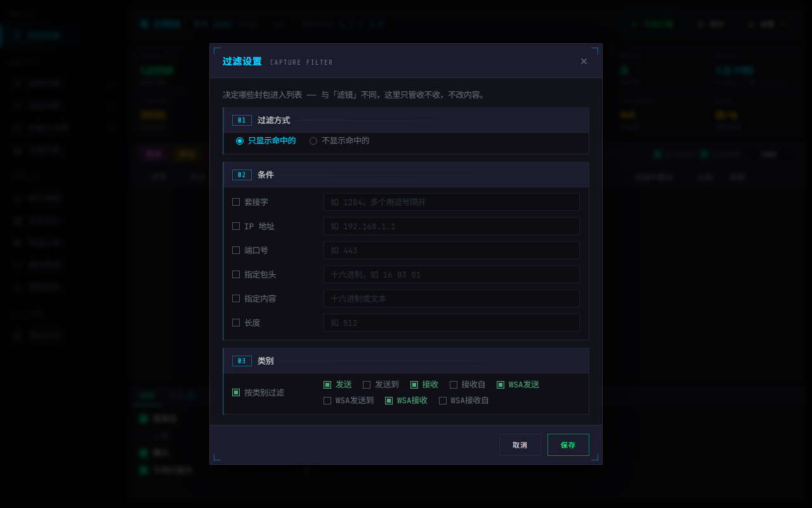
Task: Disable the WSA接收 checkbox
Action: coord(389,401)
